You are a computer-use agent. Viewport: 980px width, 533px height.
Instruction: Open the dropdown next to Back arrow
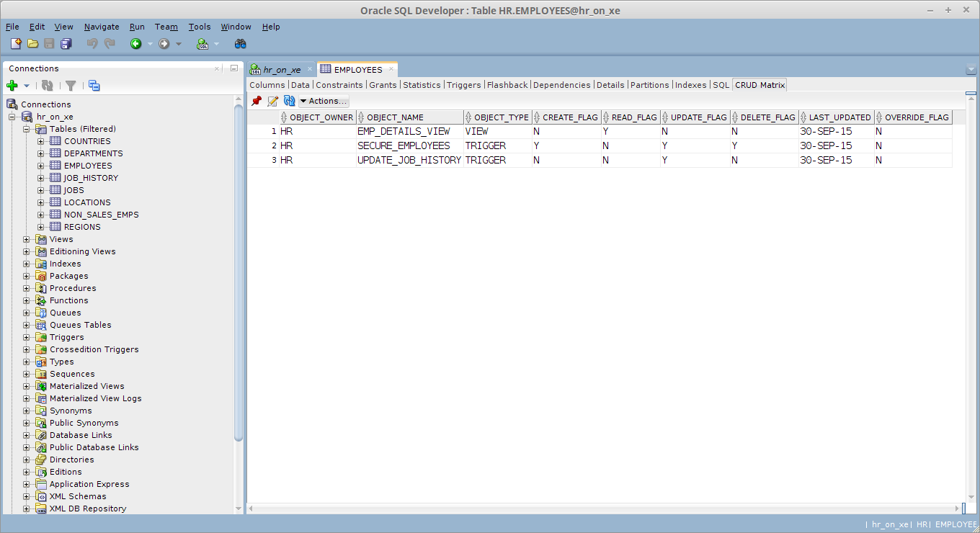(x=150, y=44)
